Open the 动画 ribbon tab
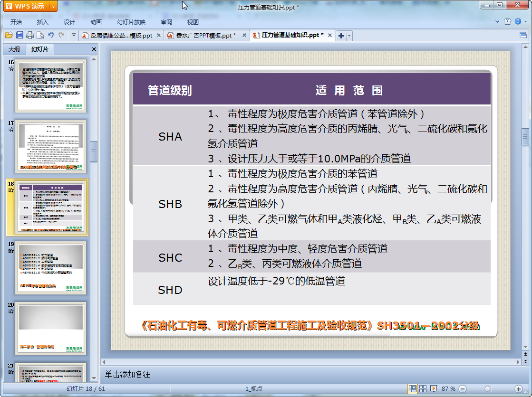 coord(96,22)
